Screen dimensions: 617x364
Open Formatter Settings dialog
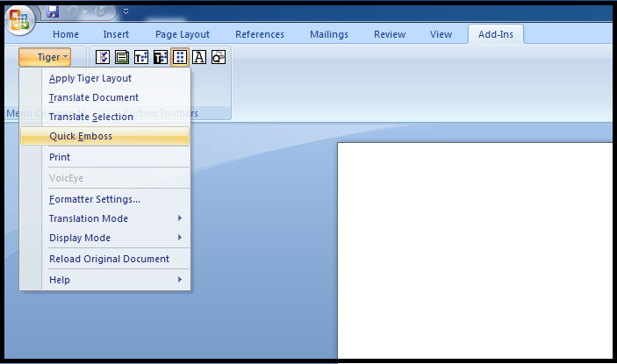[95, 199]
